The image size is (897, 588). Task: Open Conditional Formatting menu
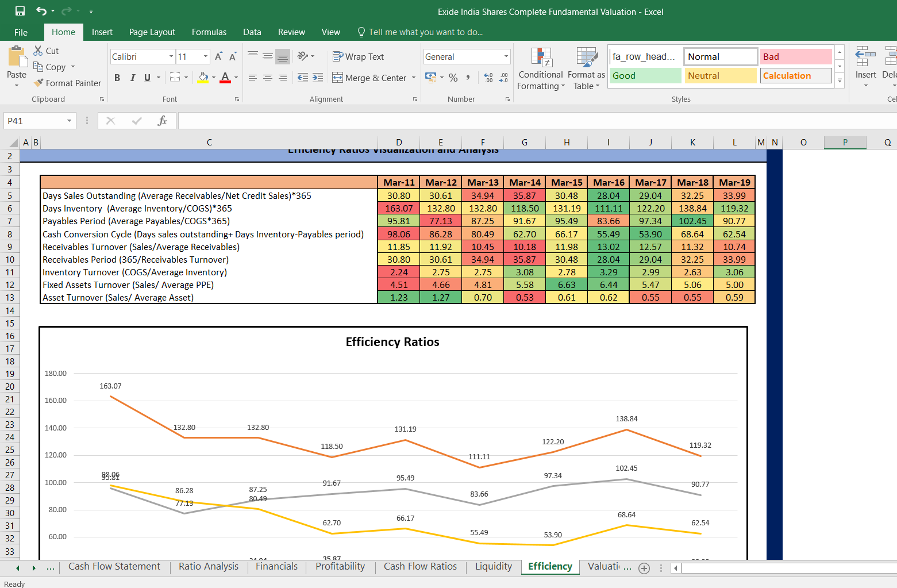pos(541,68)
